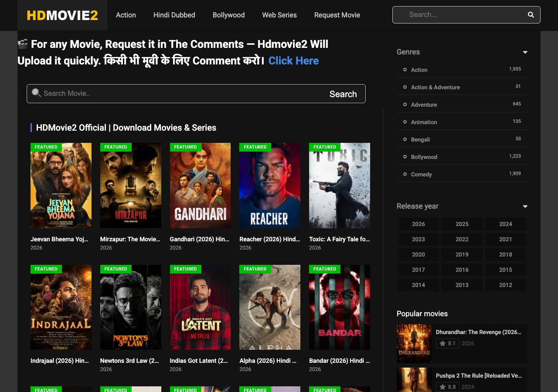558x392 pixels.
Task: Follow the Click Here link
Action: click(x=293, y=61)
